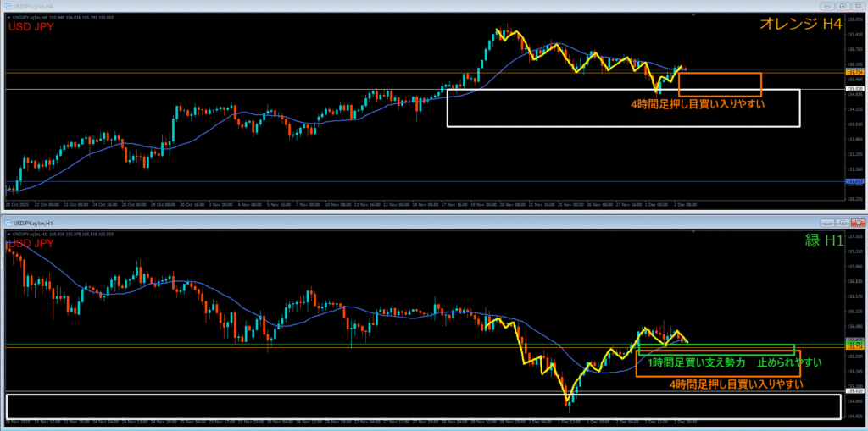The width and height of the screenshot is (868, 431).
Task: Select the '緑 H1' label
Action: tap(824, 240)
